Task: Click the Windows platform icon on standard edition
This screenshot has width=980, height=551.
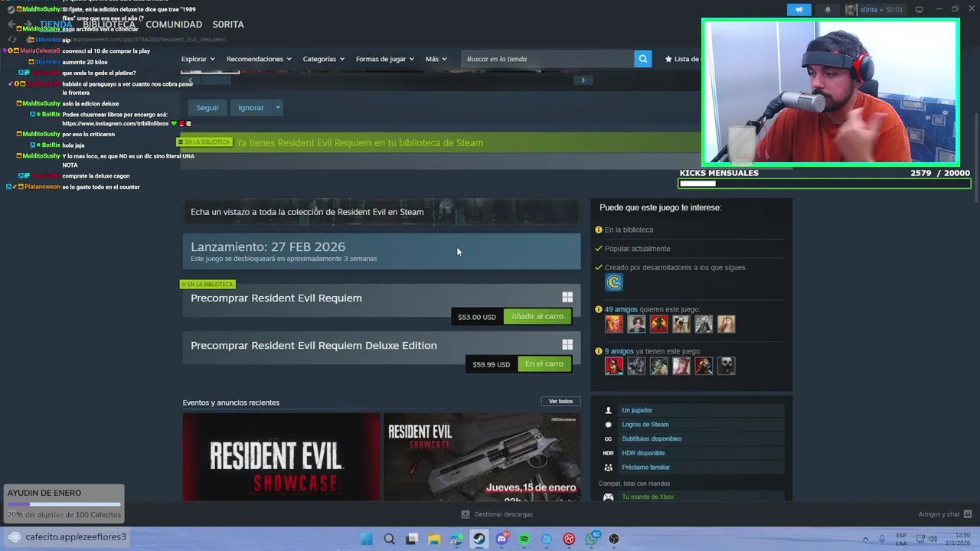Action: 567,297
